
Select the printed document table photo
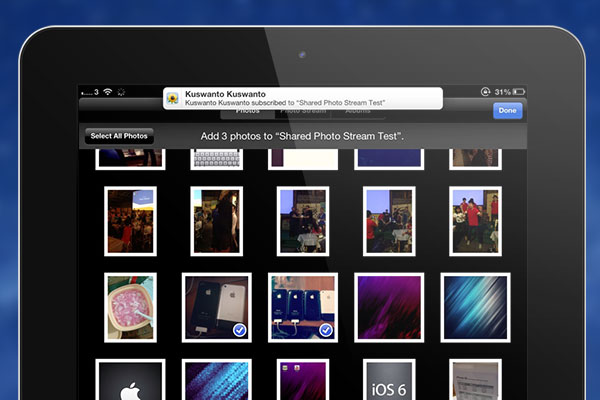475,380
